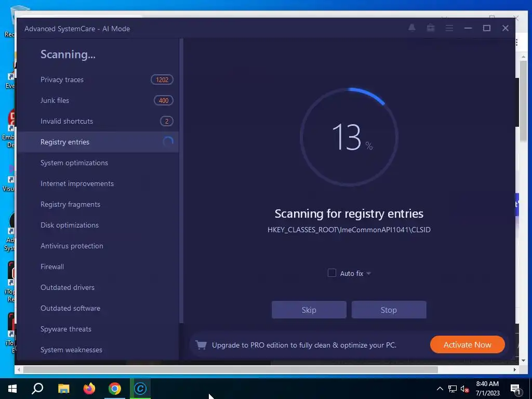Click the background window horizontal scrollbar
The image size is (532, 399).
click(x=230, y=369)
